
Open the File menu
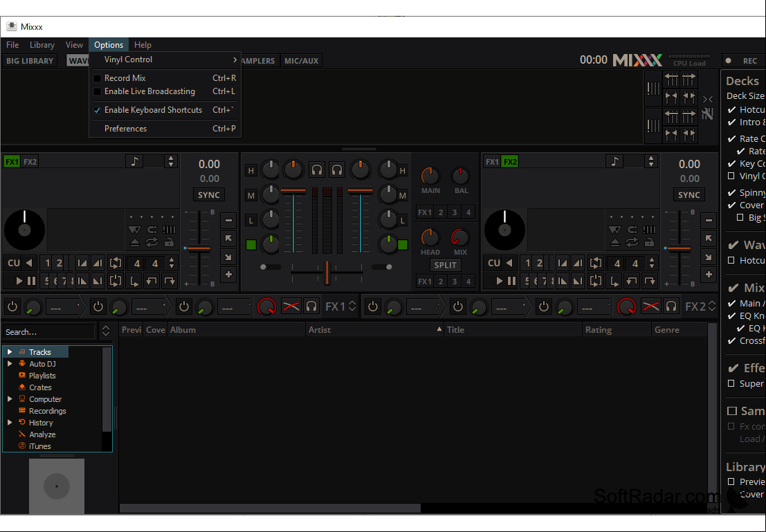[x=12, y=44]
